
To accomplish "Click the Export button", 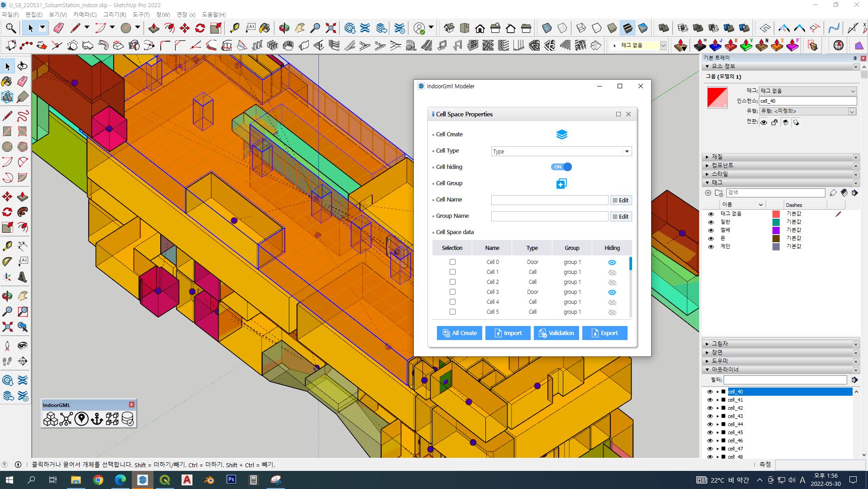I will point(604,333).
